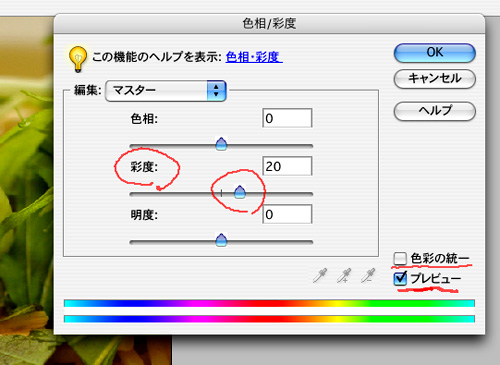Open the 編集 マスター dropdown
The height and width of the screenshot is (365, 500).
pyautogui.click(x=166, y=91)
